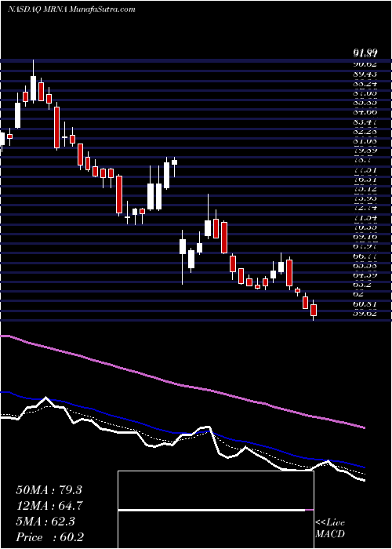Click the 50MA : 79.3 readout
The width and height of the screenshot is (392, 549).
tap(49, 490)
